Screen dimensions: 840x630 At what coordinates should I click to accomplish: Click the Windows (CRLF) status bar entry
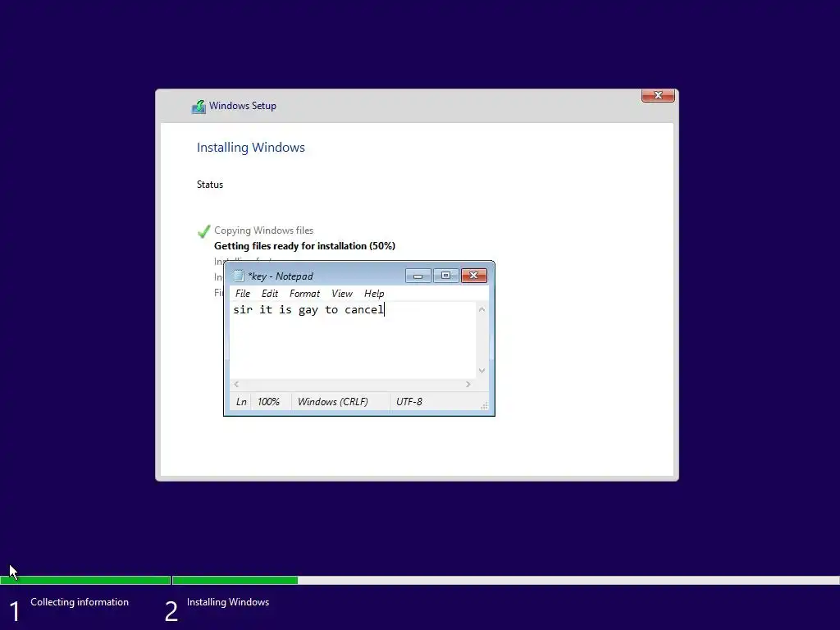333,402
